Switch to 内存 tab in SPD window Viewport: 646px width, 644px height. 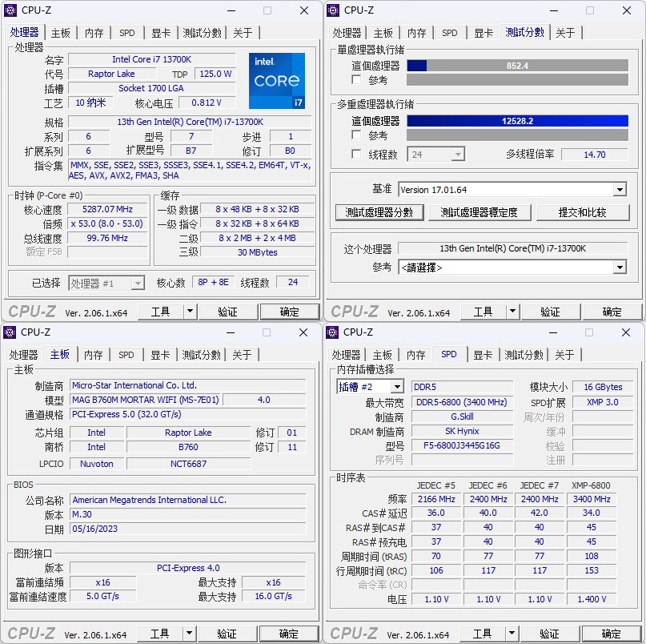415,355
